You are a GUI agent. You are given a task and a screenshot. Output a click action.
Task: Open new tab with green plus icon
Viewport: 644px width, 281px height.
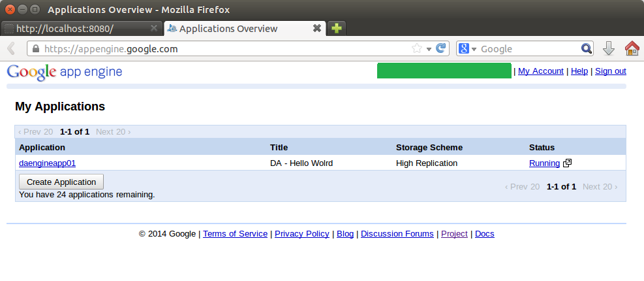[x=336, y=29]
